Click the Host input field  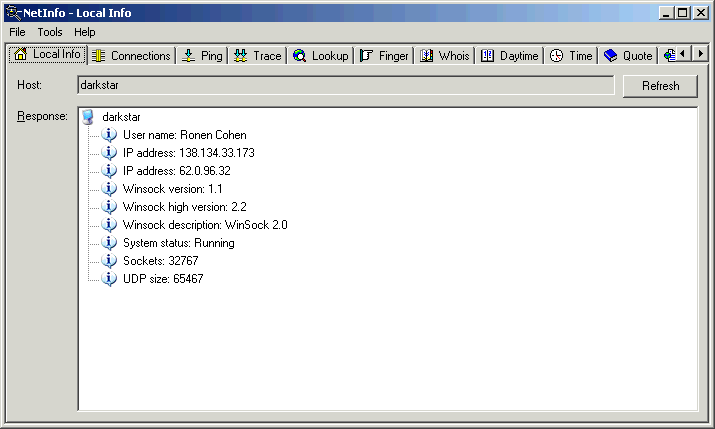click(346, 85)
